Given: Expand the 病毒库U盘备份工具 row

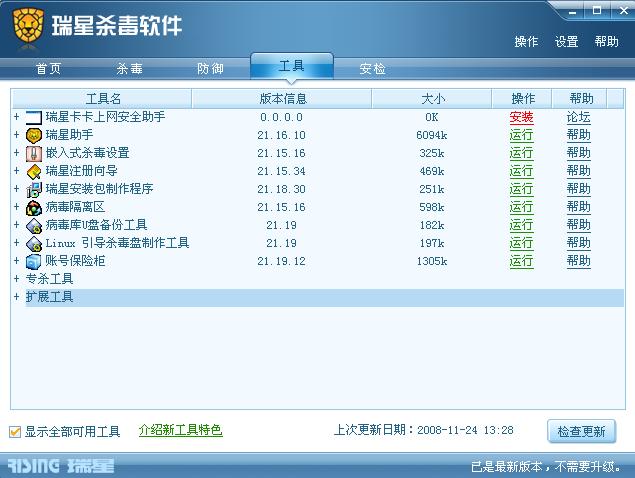Looking at the screenshot, I should point(16,225).
